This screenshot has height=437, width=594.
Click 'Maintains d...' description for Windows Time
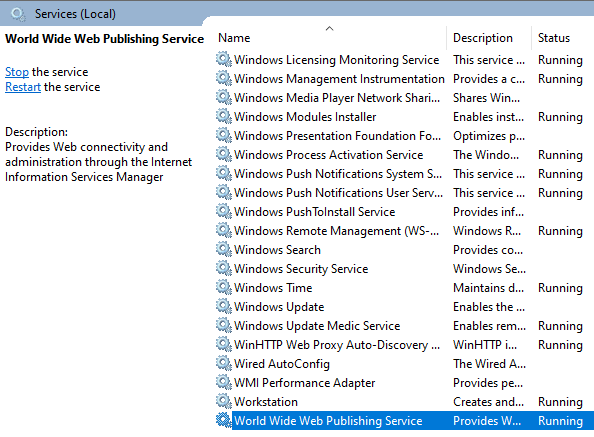click(488, 288)
